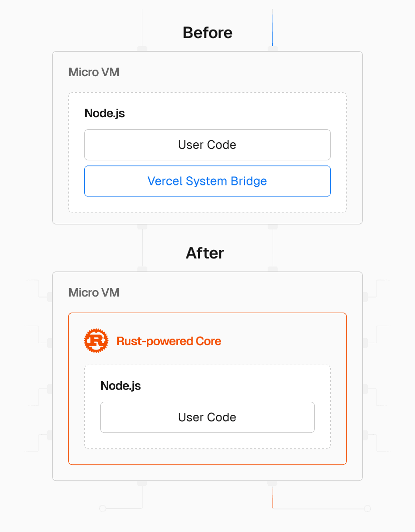The height and width of the screenshot is (532, 415).
Task: Click Node.js label under Rust-powered Core
Action: tap(121, 386)
